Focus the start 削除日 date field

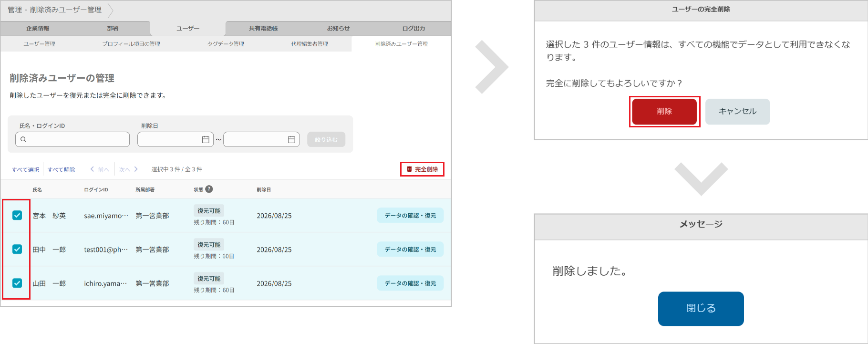pos(176,139)
